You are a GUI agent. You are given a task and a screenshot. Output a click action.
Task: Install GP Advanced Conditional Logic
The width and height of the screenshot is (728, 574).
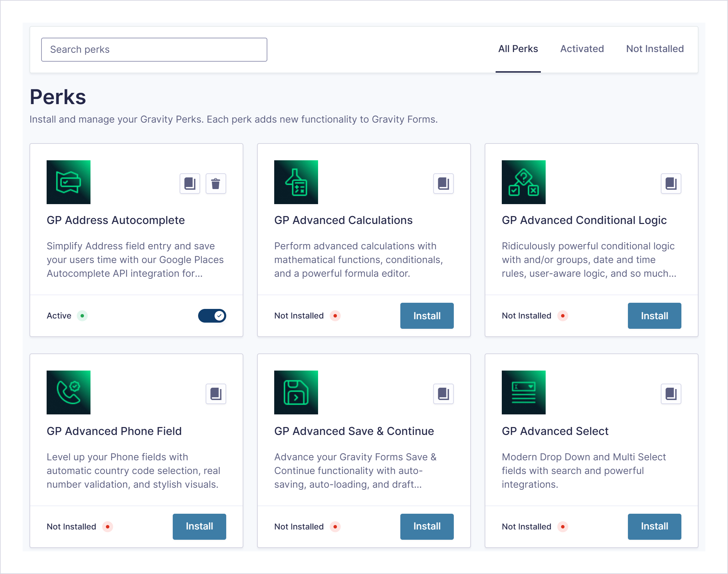click(x=655, y=316)
